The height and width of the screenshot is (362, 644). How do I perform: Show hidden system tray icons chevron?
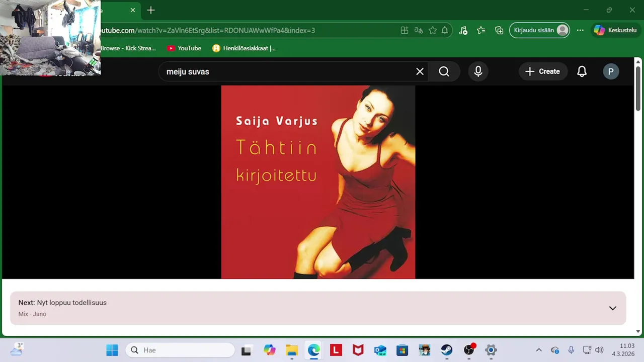pyautogui.click(x=539, y=350)
